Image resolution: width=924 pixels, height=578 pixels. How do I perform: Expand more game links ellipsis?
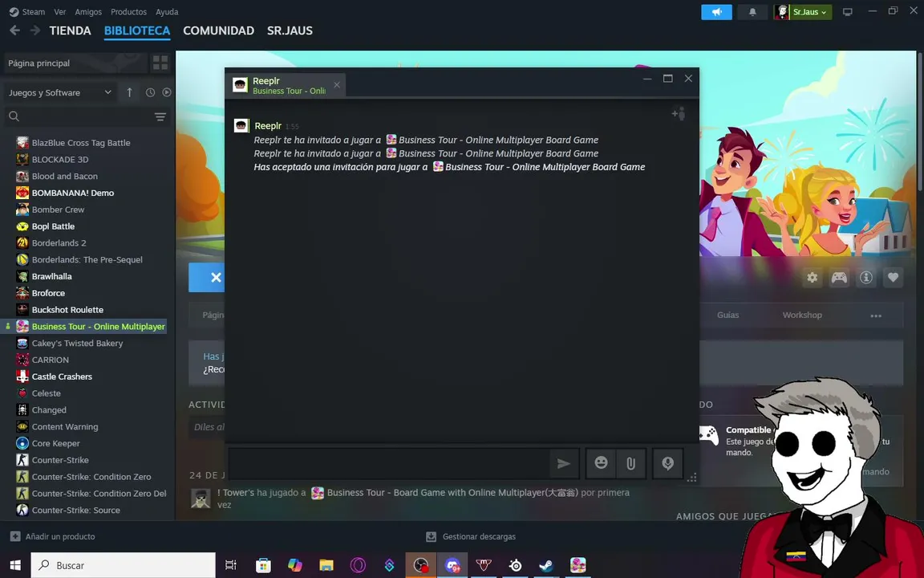876,315
